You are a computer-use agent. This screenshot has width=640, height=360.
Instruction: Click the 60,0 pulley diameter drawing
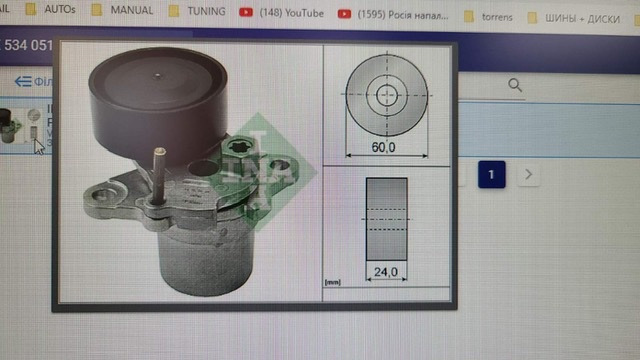[387, 105]
